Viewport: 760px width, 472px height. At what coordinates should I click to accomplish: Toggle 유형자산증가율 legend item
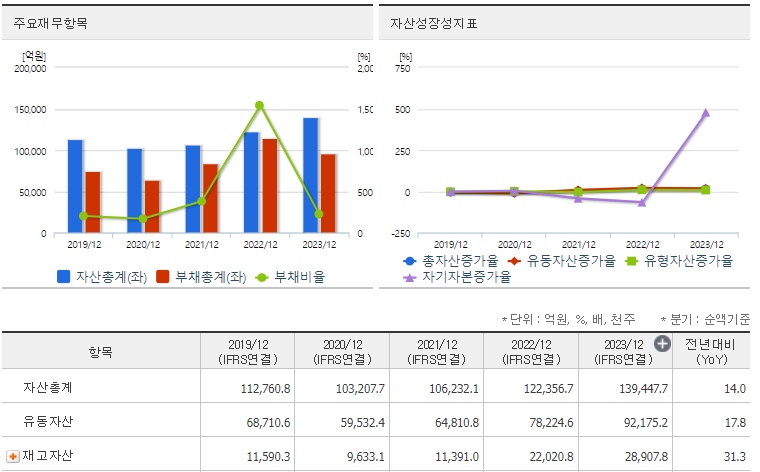tap(679, 261)
